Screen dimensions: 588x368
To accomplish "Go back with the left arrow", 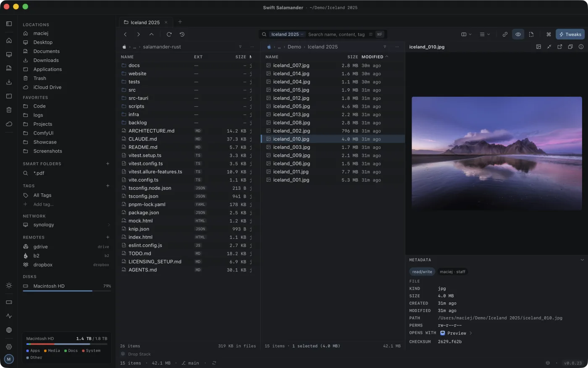I will (x=125, y=34).
